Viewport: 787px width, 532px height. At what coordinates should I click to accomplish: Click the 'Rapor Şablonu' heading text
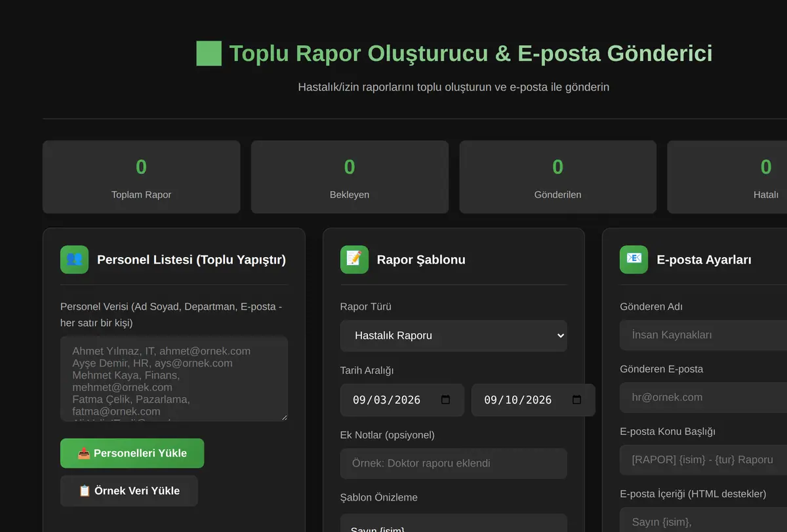pos(421,260)
